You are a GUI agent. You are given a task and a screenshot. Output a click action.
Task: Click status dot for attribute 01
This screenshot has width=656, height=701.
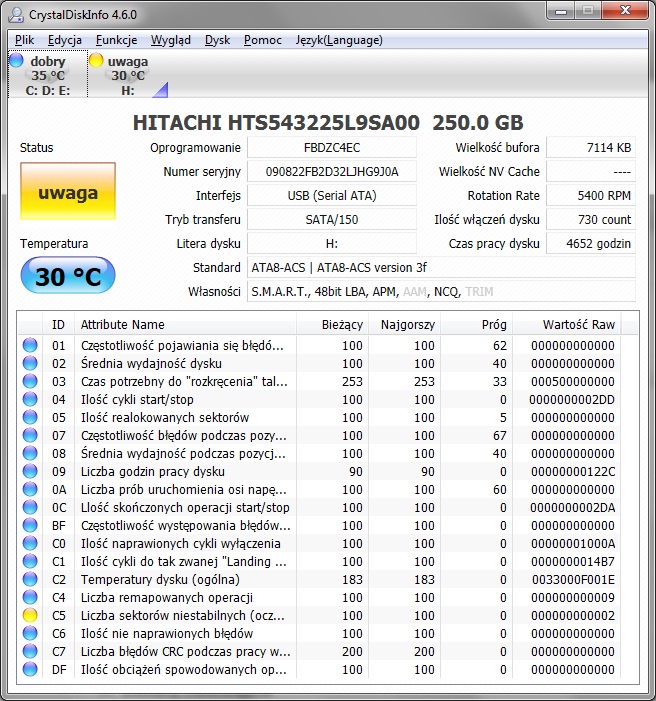(x=30, y=345)
